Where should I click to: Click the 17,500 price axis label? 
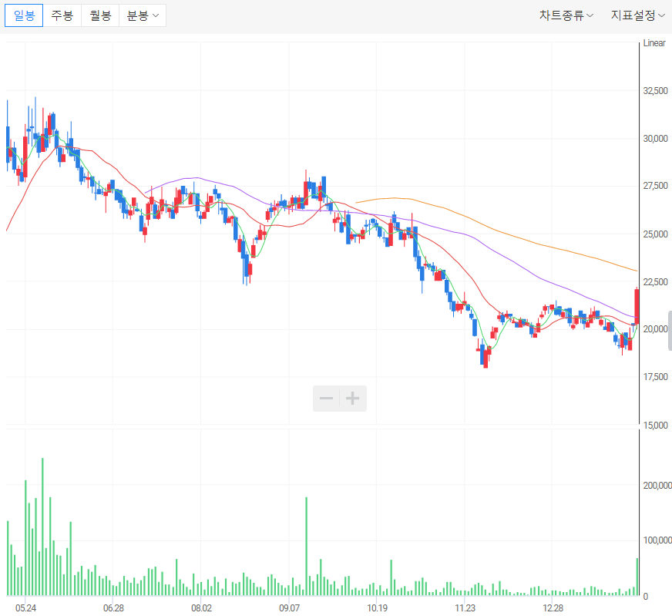click(655, 376)
